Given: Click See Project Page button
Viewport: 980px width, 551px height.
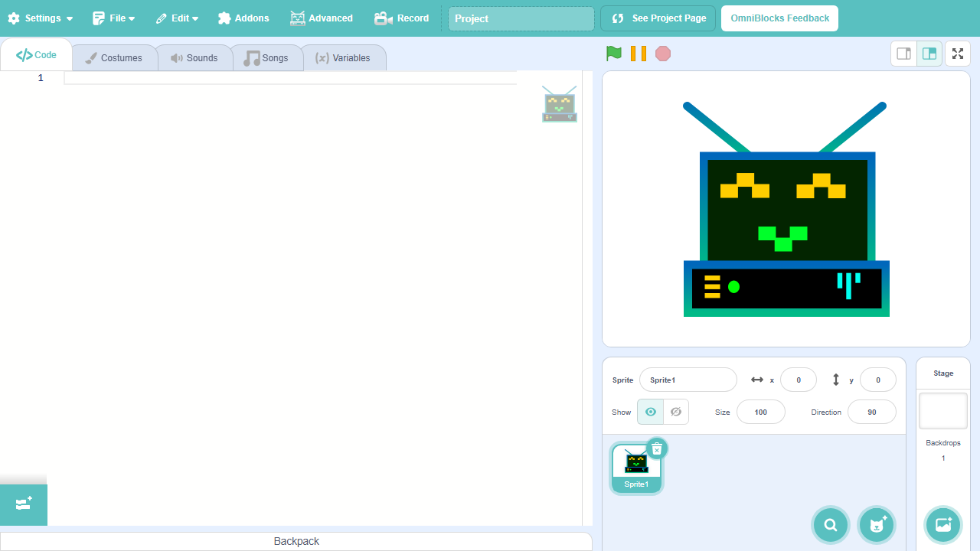Looking at the screenshot, I should point(658,18).
